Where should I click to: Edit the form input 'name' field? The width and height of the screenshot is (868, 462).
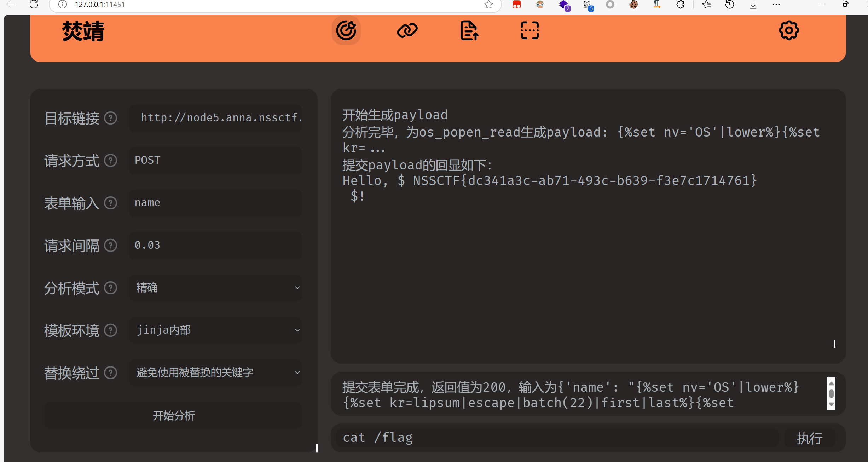pos(215,203)
